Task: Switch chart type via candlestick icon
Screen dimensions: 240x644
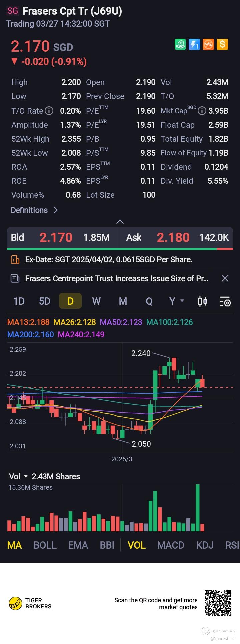Action: tap(202, 301)
